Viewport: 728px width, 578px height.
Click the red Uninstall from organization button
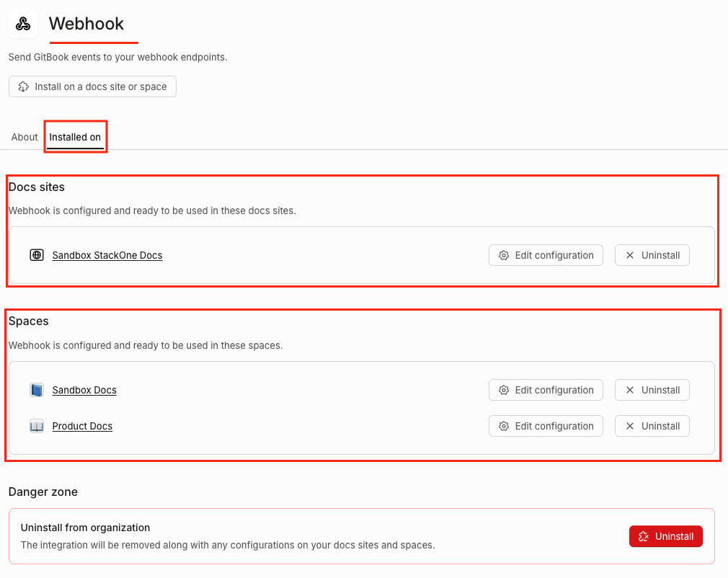click(x=666, y=536)
